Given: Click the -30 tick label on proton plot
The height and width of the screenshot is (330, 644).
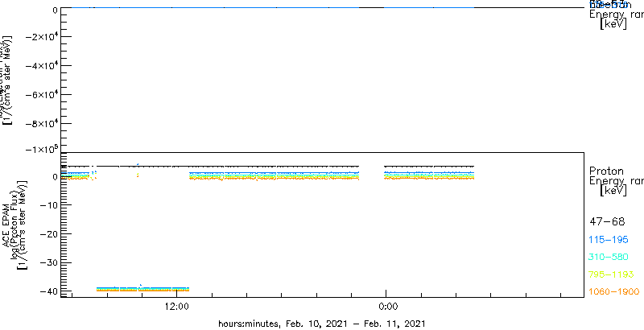Looking at the screenshot, I should (x=49, y=262).
